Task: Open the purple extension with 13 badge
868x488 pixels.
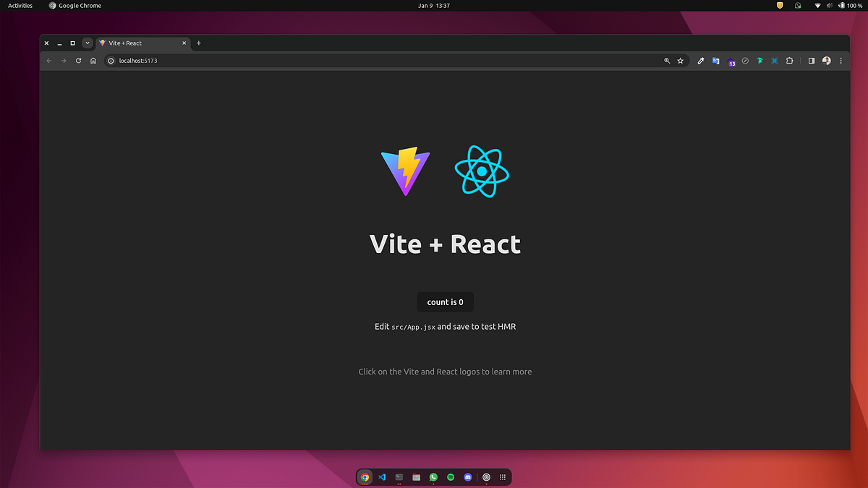Action: point(731,61)
